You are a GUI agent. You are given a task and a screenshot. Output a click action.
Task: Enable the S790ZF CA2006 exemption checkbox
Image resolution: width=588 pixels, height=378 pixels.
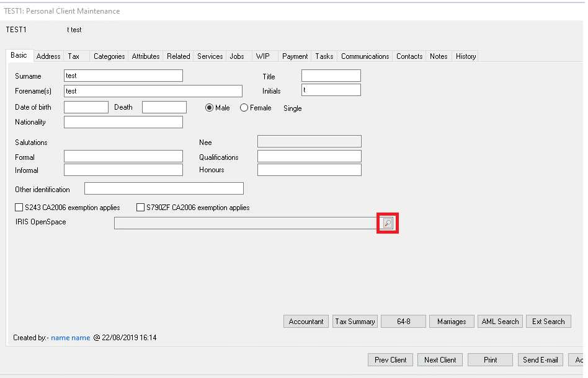(141, 207)
